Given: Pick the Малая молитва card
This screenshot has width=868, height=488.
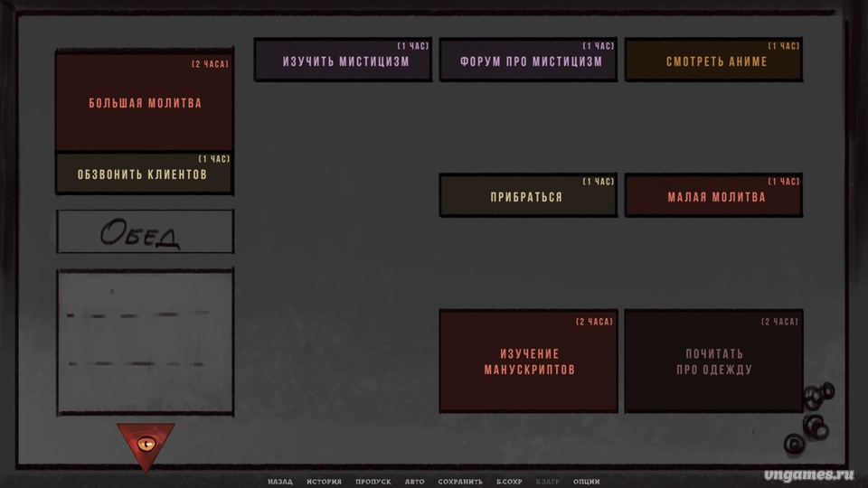Looking at the screenshot, I should click(x=714, y=196).
